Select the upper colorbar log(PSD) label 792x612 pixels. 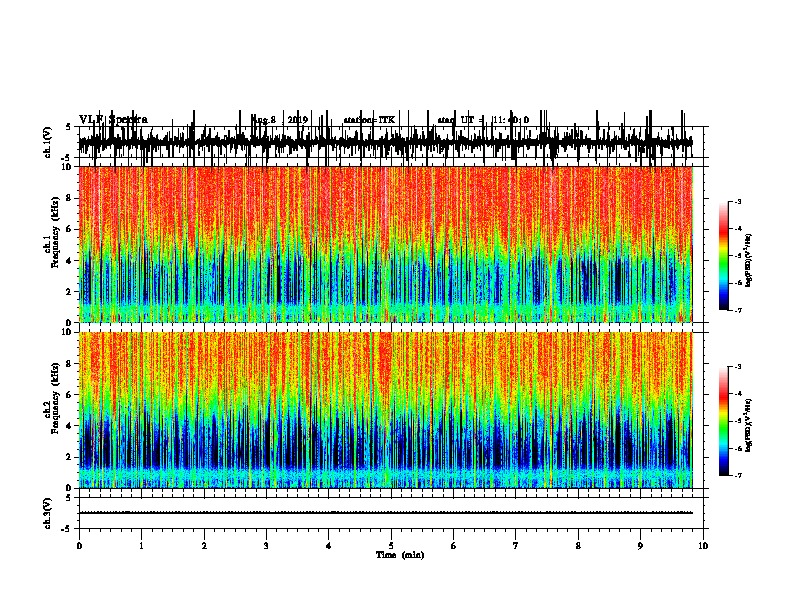[x=749, y=260]
